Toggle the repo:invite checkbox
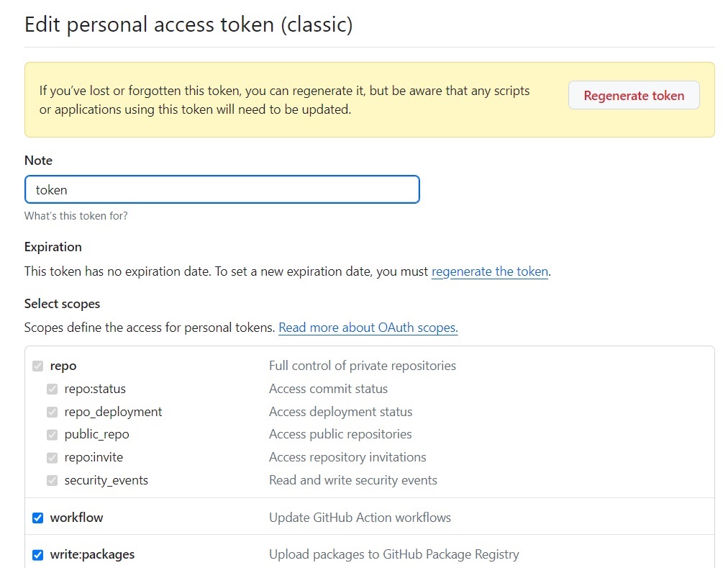Viewport: 728px width, 568px height. 53,457
